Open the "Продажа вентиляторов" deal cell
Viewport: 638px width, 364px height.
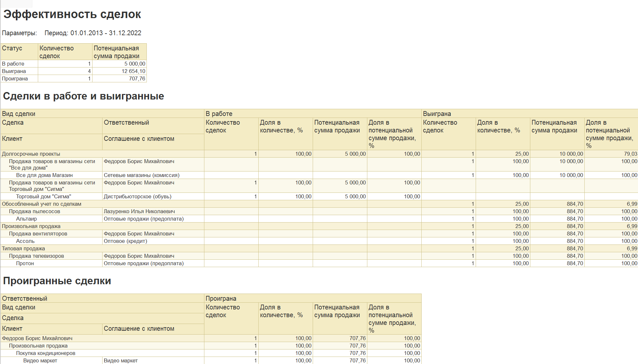click(38, 234)
